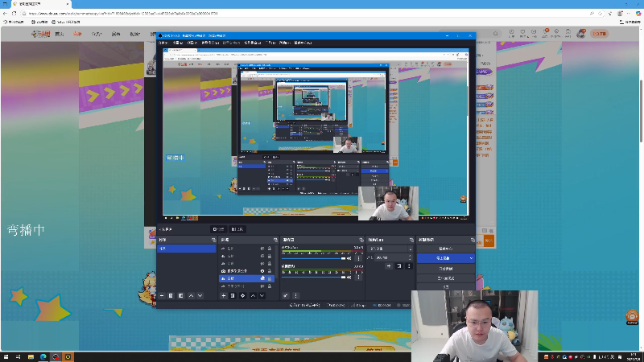644x362 pixels.
Task: Adjust the second channel volume slider
Action: [313, 278]
